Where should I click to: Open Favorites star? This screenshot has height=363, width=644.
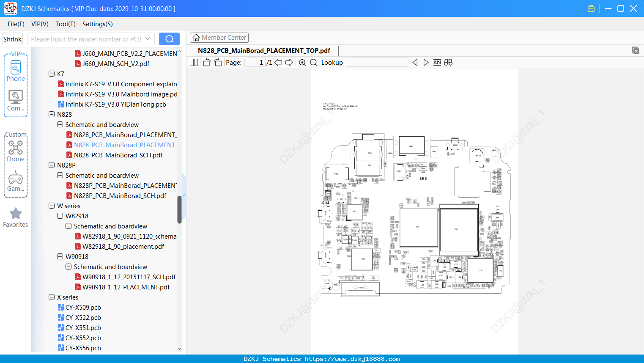click(16, 217)
